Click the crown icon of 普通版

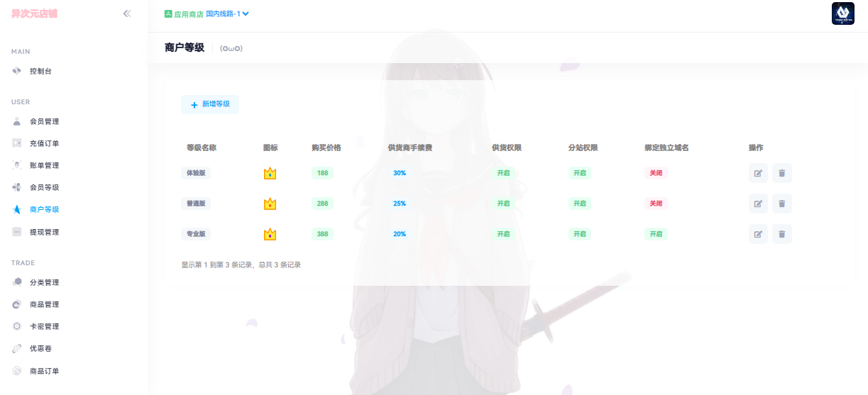270,204
